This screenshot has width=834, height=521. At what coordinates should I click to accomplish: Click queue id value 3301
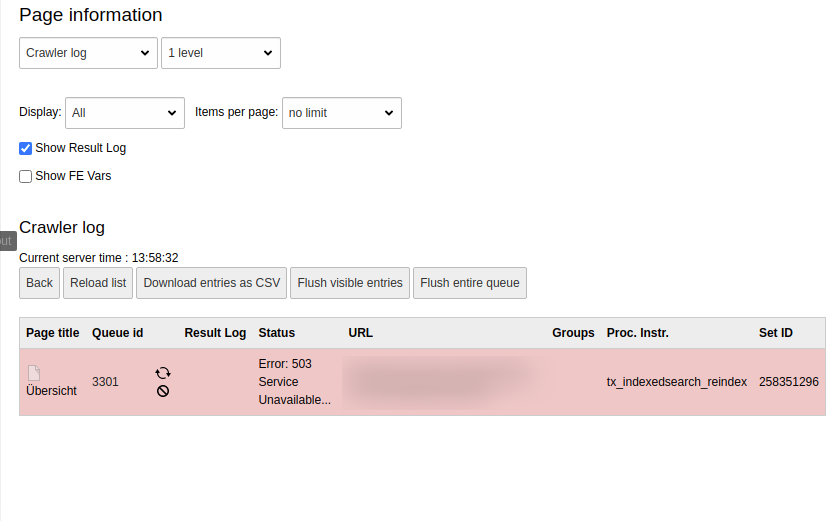(x=105, y=382)
